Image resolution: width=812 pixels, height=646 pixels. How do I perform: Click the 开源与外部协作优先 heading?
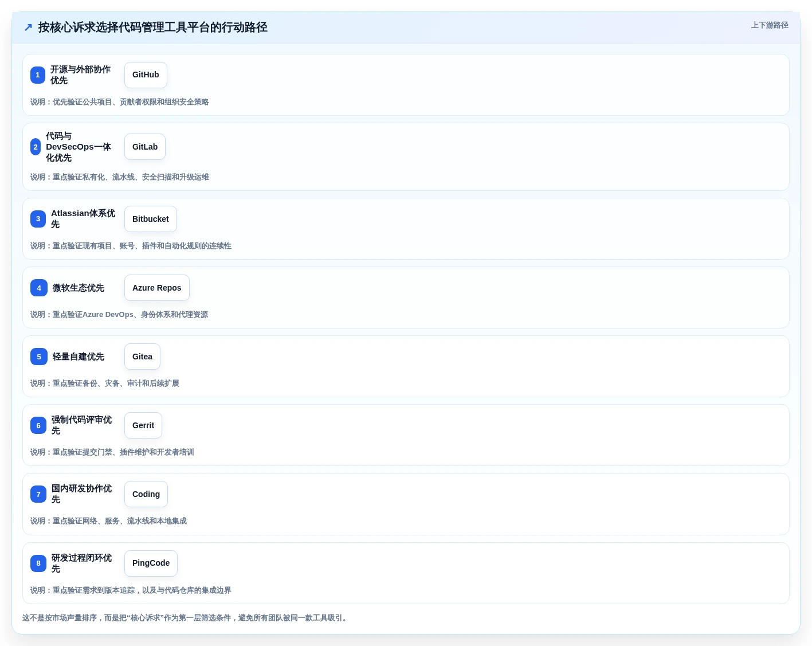(x=81, y=75)
